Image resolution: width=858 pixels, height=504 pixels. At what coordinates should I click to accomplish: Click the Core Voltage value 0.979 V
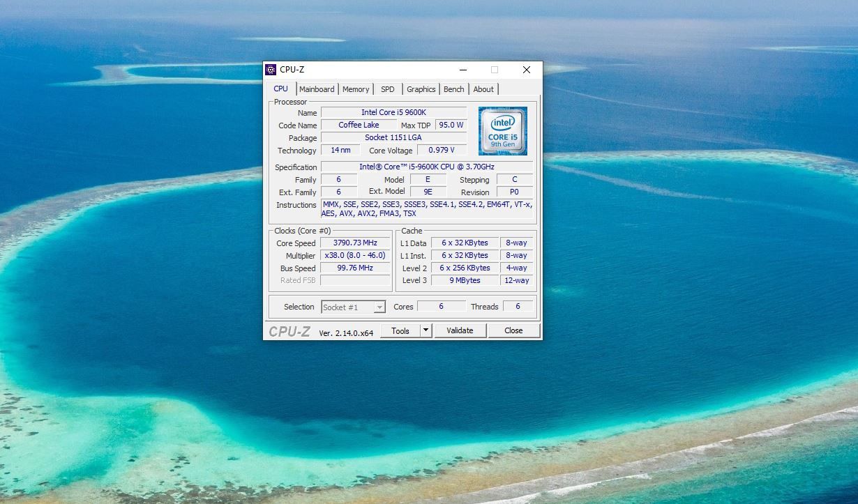click(x=442, y=151)
